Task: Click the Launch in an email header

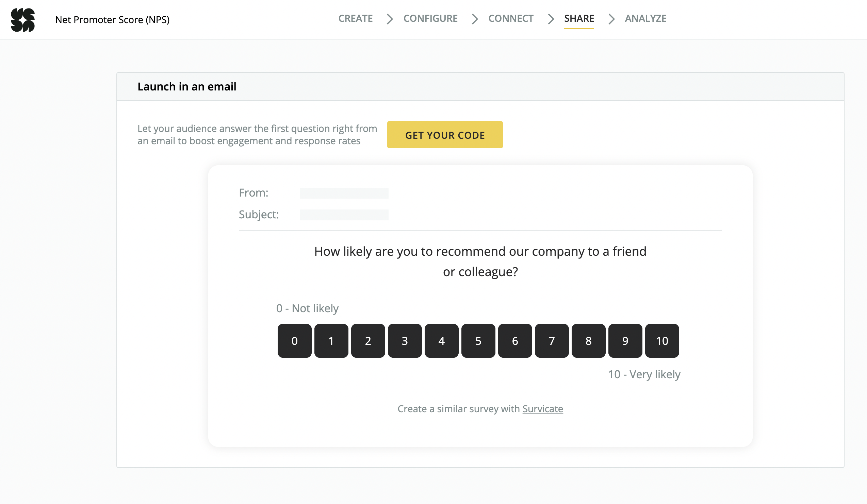Action: (x=187, y=86)
